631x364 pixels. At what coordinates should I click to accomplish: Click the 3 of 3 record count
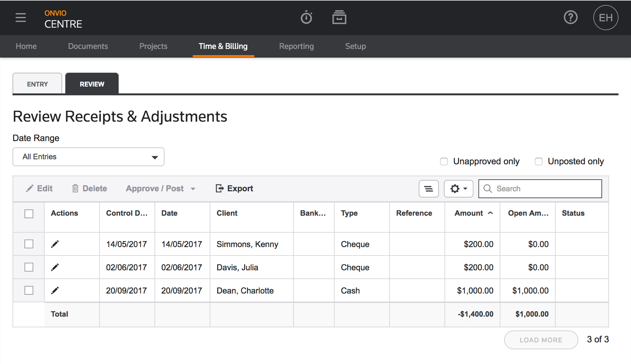[598, 339]
